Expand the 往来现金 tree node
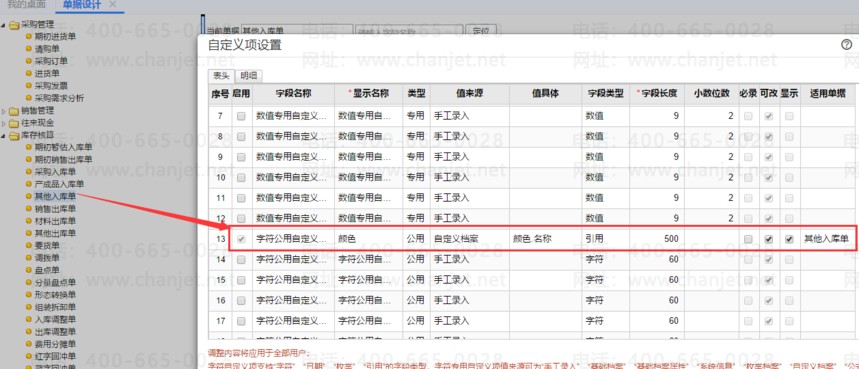859x369 pixels. click(x=4, y=123)
